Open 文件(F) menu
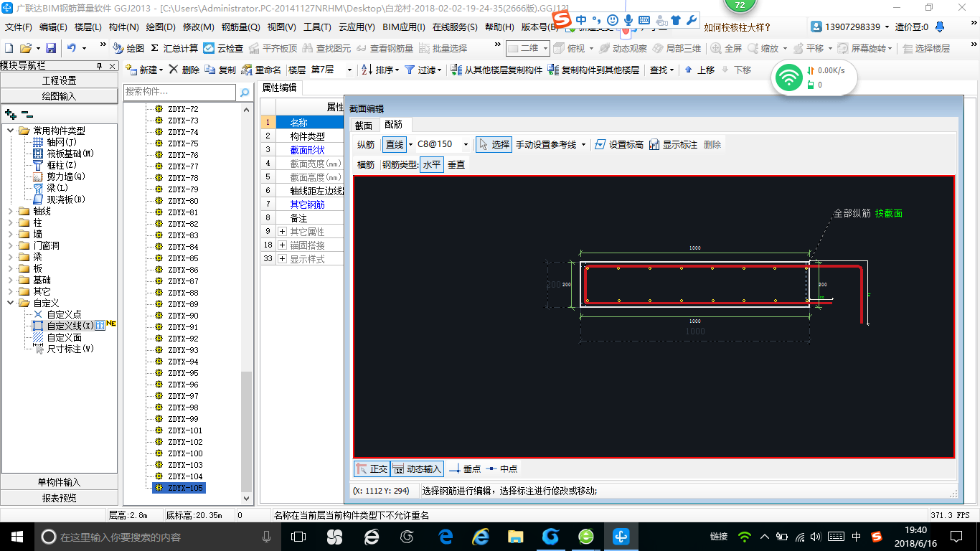This screenshot has height=551, width=980. [x=18, y=27]
